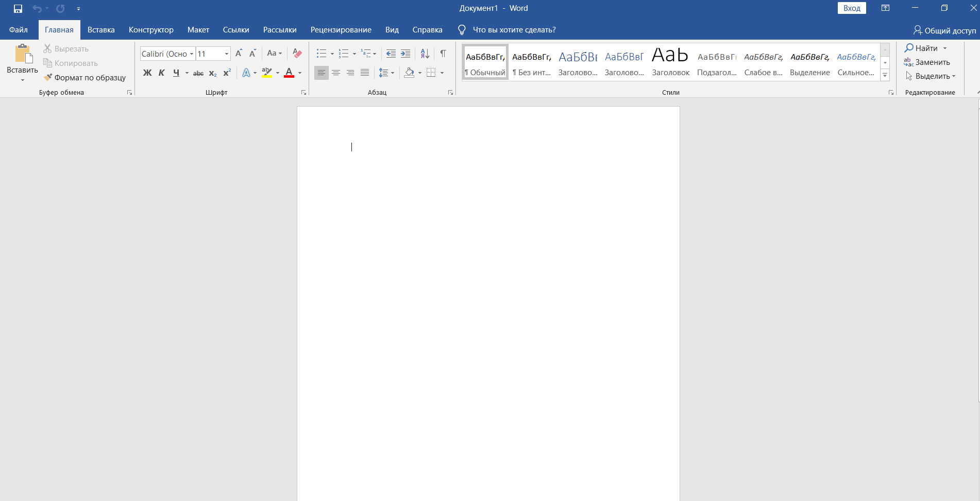Click the Replace (Заменить) command
The width and height of the screenshot is (980, 501).
click(927, 62)
